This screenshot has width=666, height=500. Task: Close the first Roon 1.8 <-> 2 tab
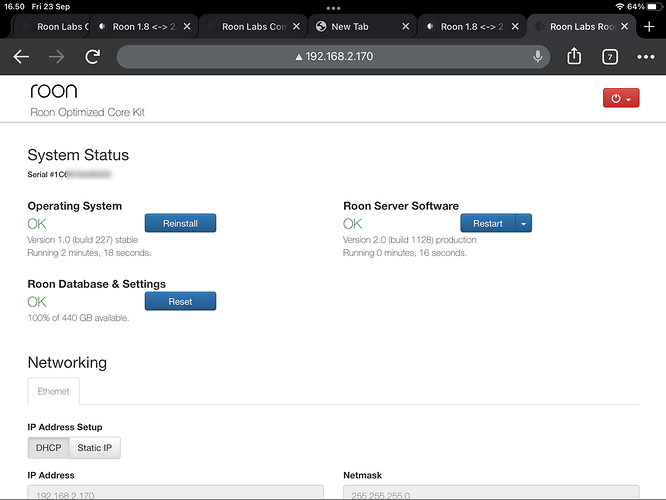click(187, 27)
